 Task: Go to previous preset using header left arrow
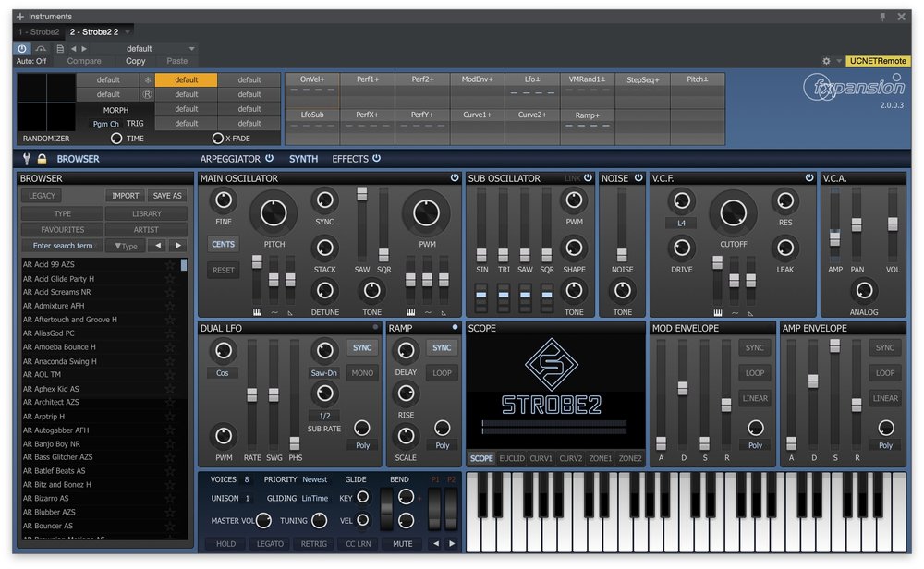click(73, 49)
